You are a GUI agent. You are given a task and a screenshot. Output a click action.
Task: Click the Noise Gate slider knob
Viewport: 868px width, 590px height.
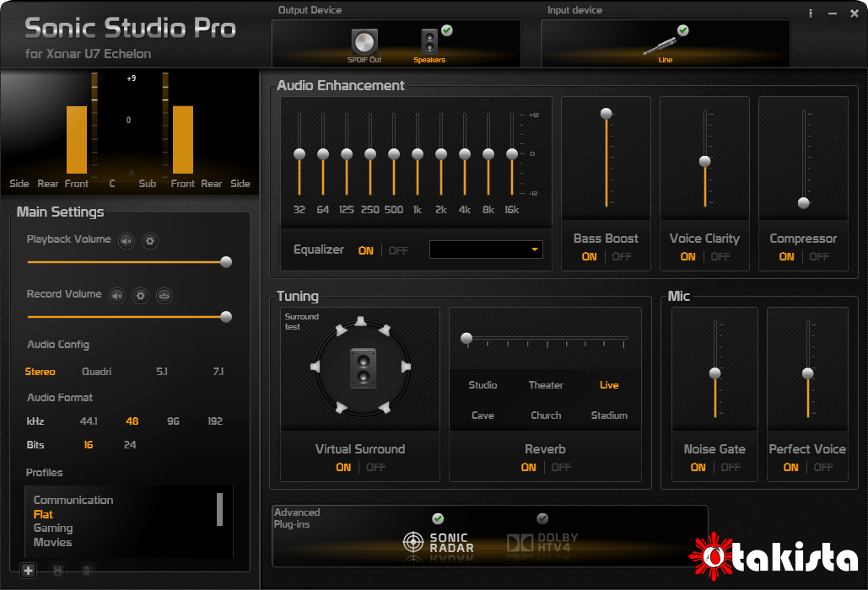715,373
